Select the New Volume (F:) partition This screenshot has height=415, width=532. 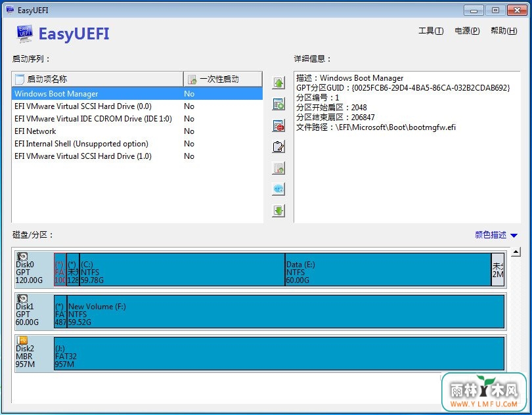tap(286, 311)
